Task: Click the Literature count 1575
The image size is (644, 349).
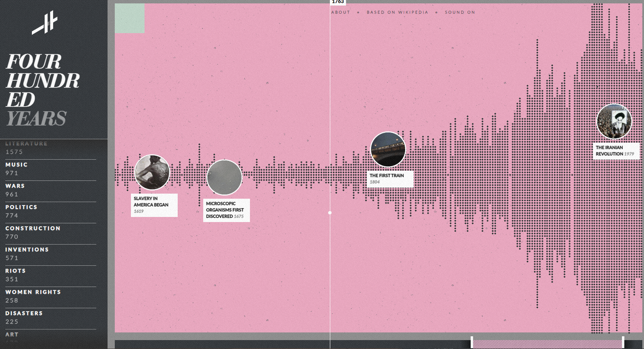Action: click(x=14, y=152)
